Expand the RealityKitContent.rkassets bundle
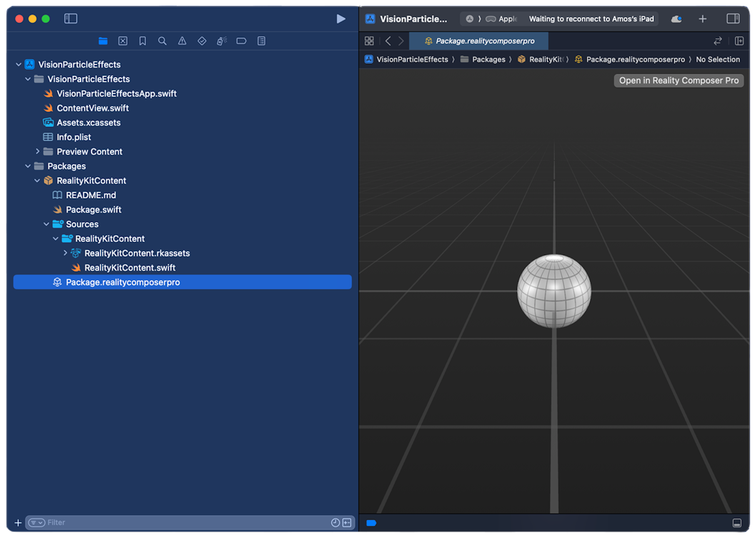Viewport: 756px width, 539px height. pyautogui.click(x=65, y=253)
